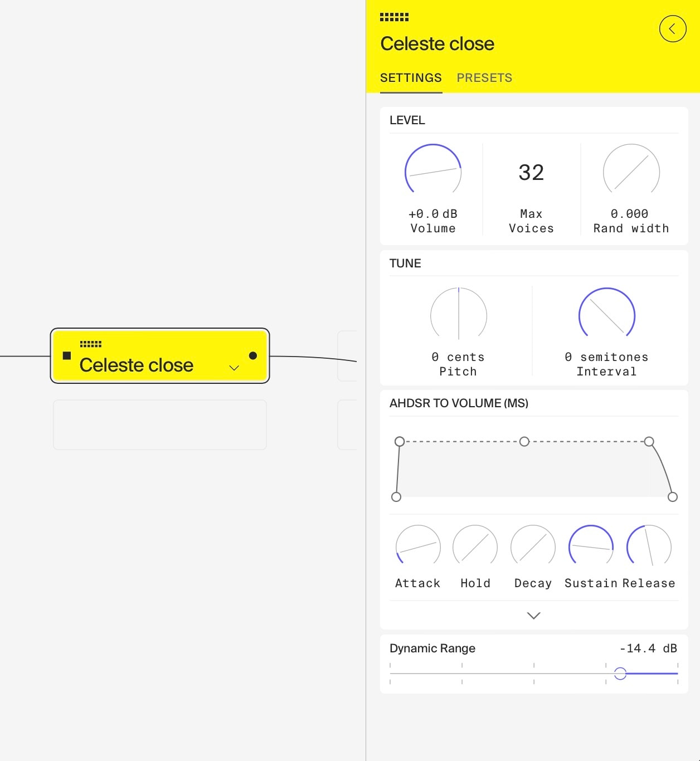Click the Max Voices value 32

pos(531,173)
